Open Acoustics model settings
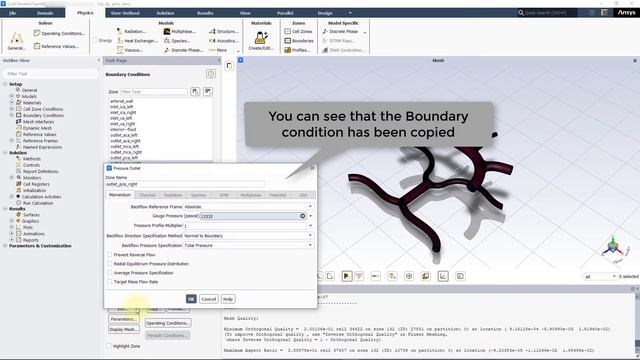 tap(224, 41)
